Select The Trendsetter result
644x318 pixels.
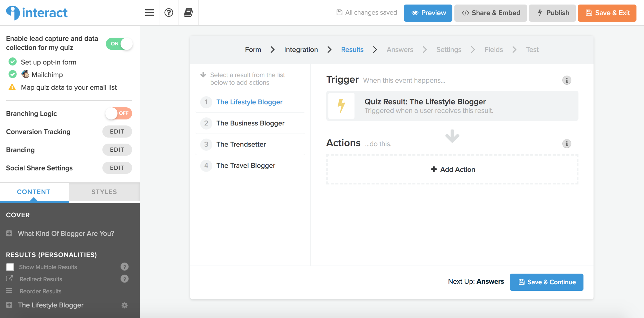click(x=241, y=144)
